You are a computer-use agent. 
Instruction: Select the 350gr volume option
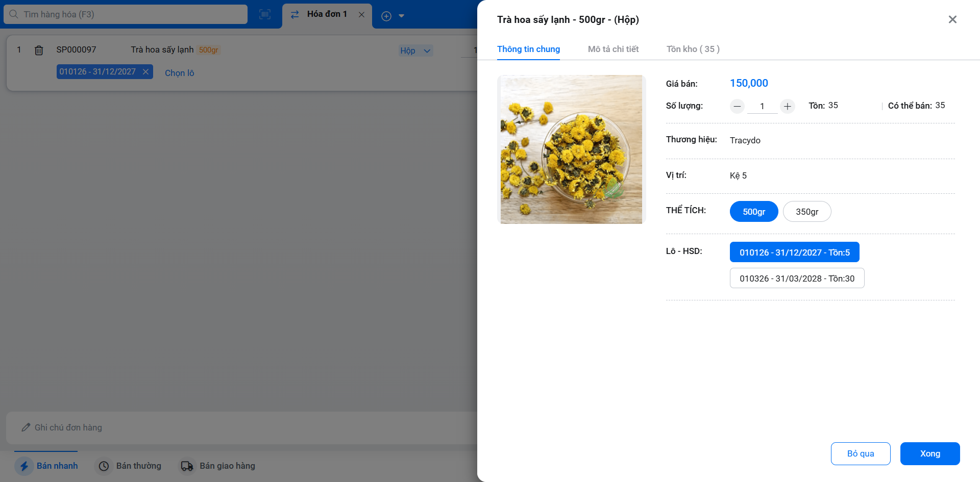[807, 212]
